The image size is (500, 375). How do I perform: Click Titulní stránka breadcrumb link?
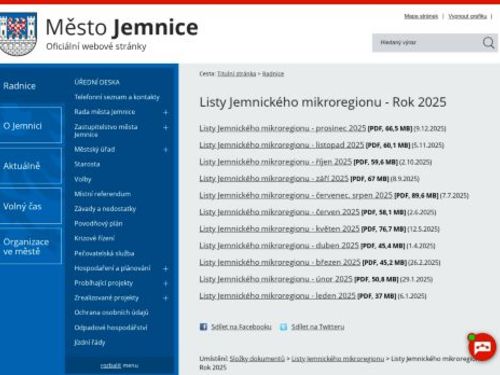tap(237, 74)
